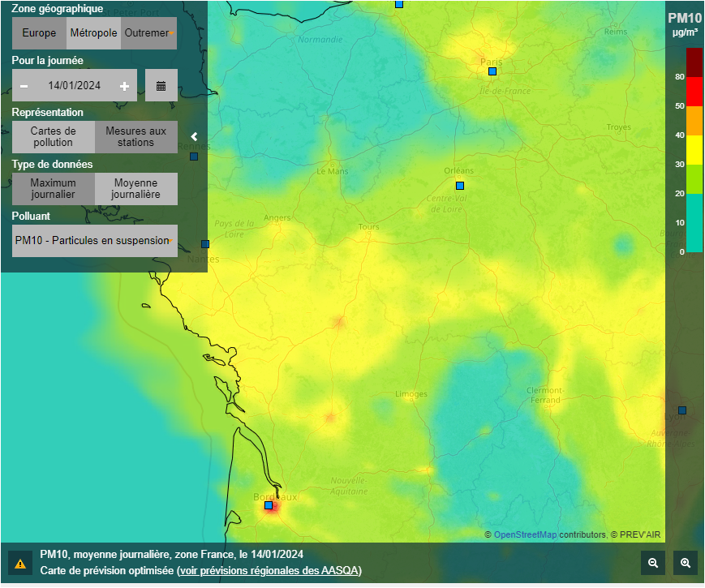Click the Île-de-France region label
The width and height of the screenshot is (705, 588).
505,91
